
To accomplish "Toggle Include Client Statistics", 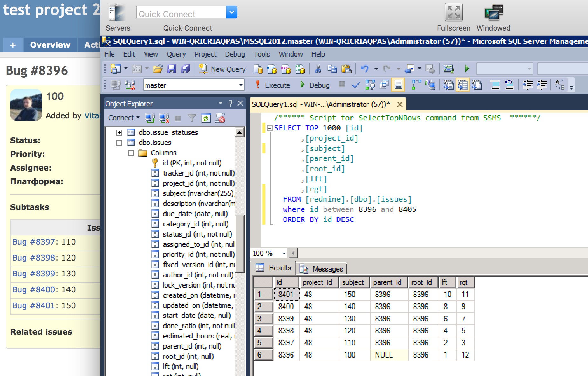I will tap(430, 85).
